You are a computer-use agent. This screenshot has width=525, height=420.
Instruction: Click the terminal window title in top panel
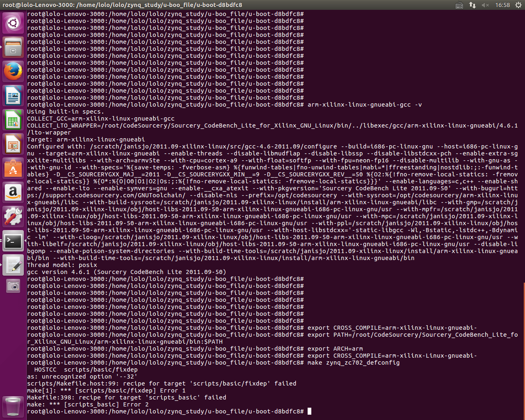point(122,5)
